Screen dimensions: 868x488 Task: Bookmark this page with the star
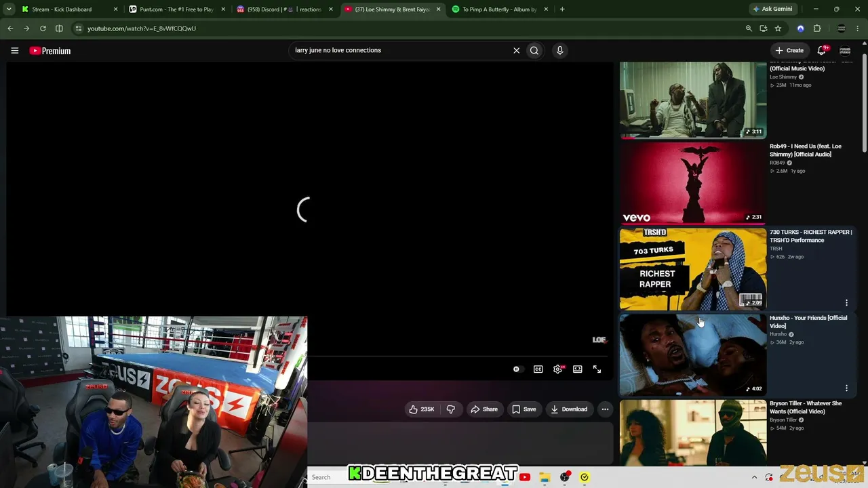(x=778, y=28)
